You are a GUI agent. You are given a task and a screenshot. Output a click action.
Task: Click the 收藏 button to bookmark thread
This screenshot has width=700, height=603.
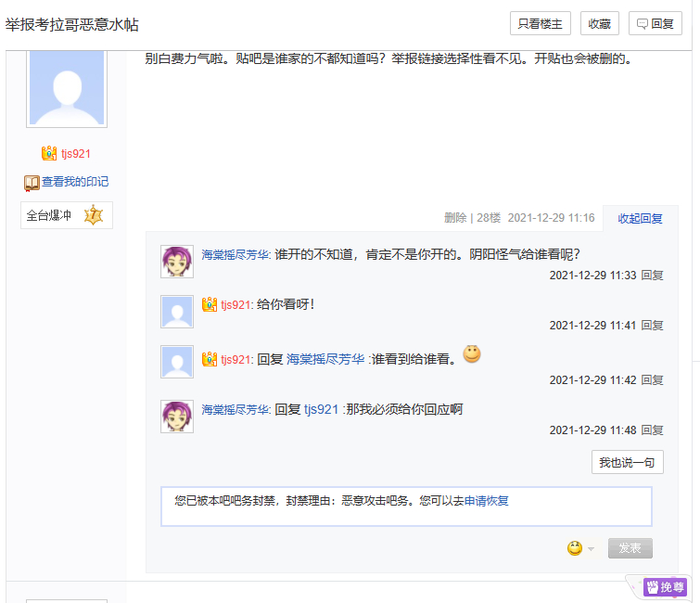600,24
